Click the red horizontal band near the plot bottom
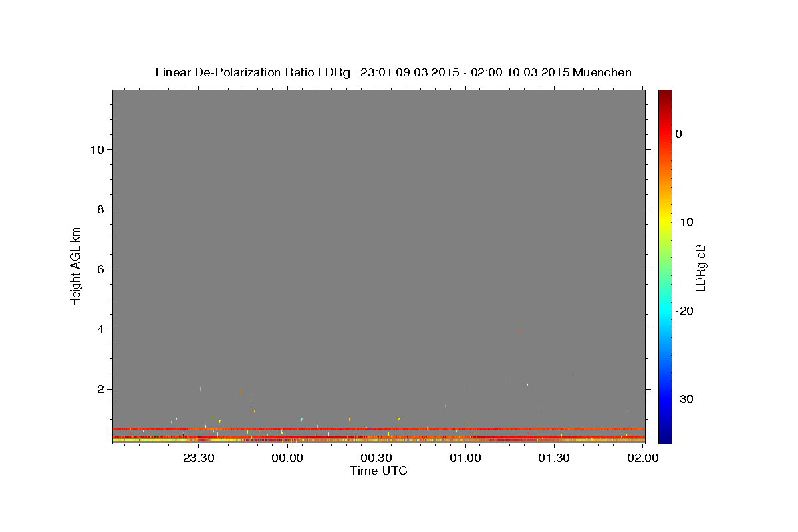The image size is (798, 532). click(x=378, y=430)
